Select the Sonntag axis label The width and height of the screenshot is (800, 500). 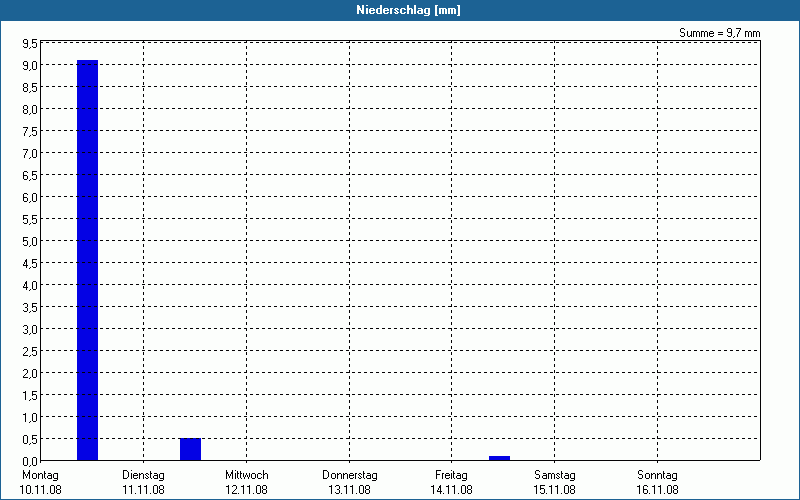pyautogui.click(x=657, y=475)
